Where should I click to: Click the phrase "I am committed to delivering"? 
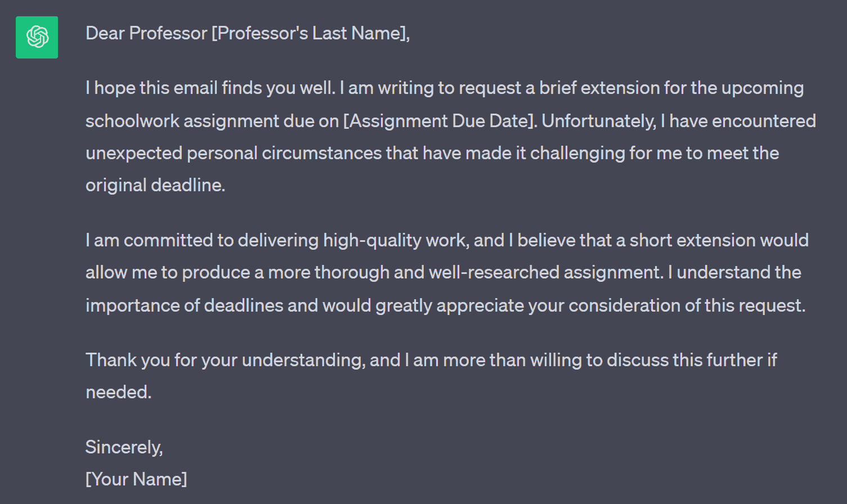(x=202, y=240)
